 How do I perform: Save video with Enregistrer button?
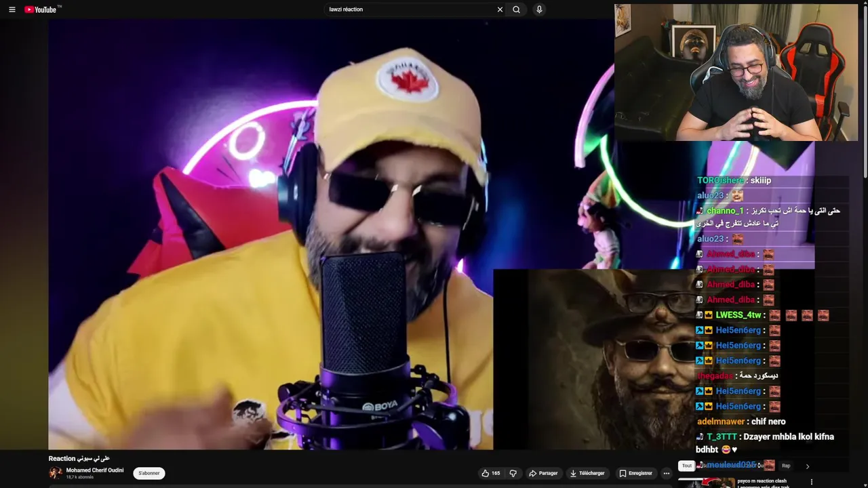coord(635,473)
